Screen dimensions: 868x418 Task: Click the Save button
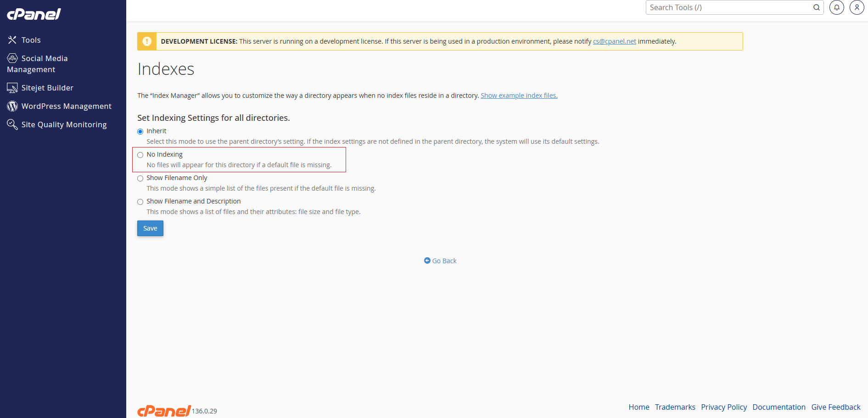click(x=150, y=228)
